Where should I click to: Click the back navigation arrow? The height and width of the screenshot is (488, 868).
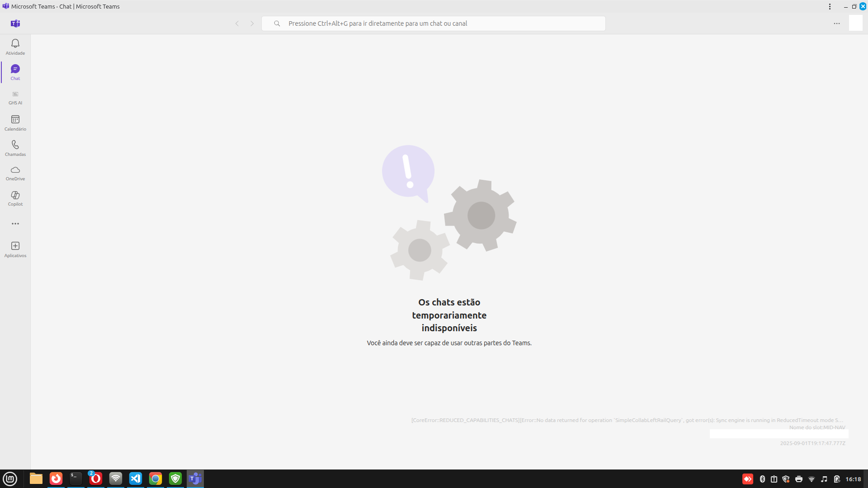(x=237, y=23)
